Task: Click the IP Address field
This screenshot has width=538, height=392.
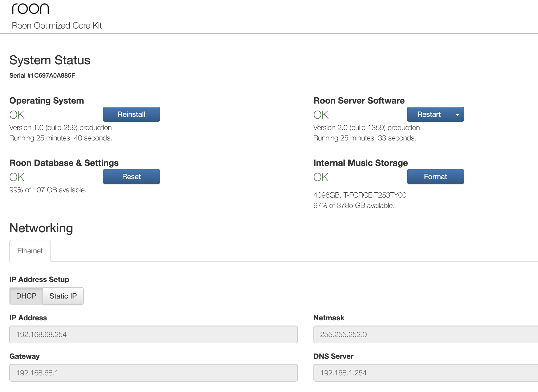Action: click(153, 334)
